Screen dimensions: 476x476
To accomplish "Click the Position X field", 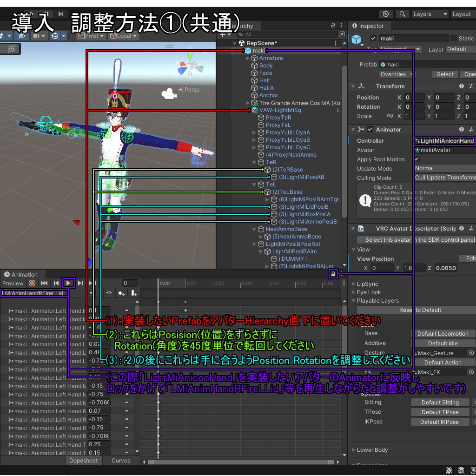I will [414, 98].
